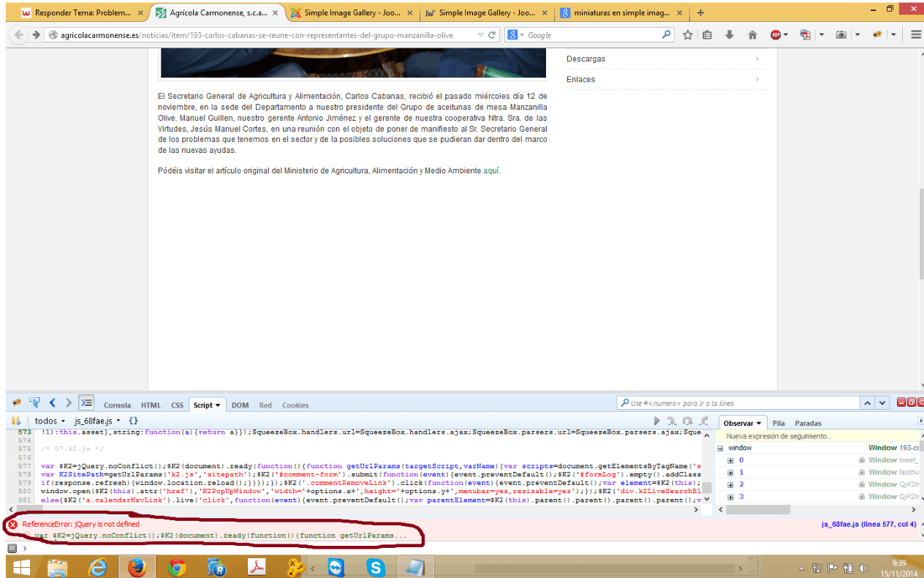This screenshot has width=924, height=578.
Task: Click the debugger Continue play icon
Action: point(657,421)
